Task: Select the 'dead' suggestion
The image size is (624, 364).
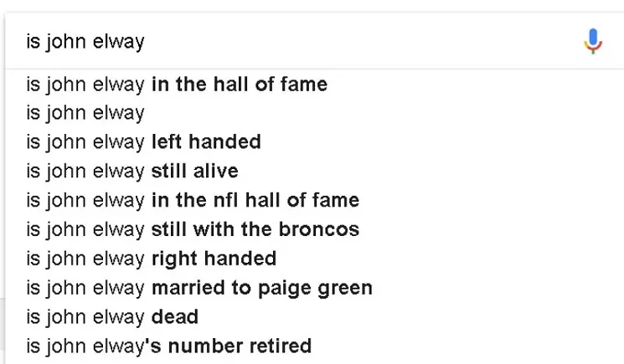Action: pyautogui.click(x=314, y=316)
